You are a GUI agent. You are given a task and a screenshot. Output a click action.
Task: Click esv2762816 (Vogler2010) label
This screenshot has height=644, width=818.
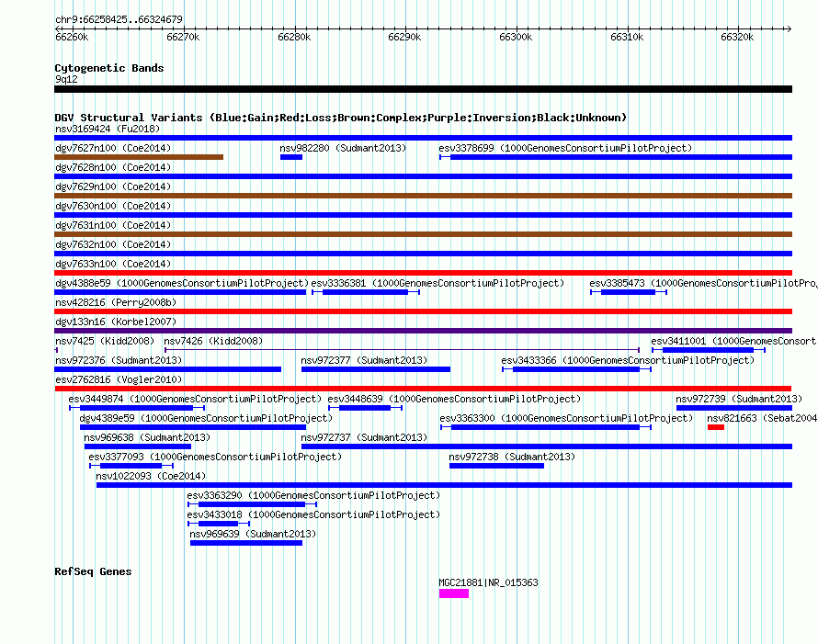[119, 379]
